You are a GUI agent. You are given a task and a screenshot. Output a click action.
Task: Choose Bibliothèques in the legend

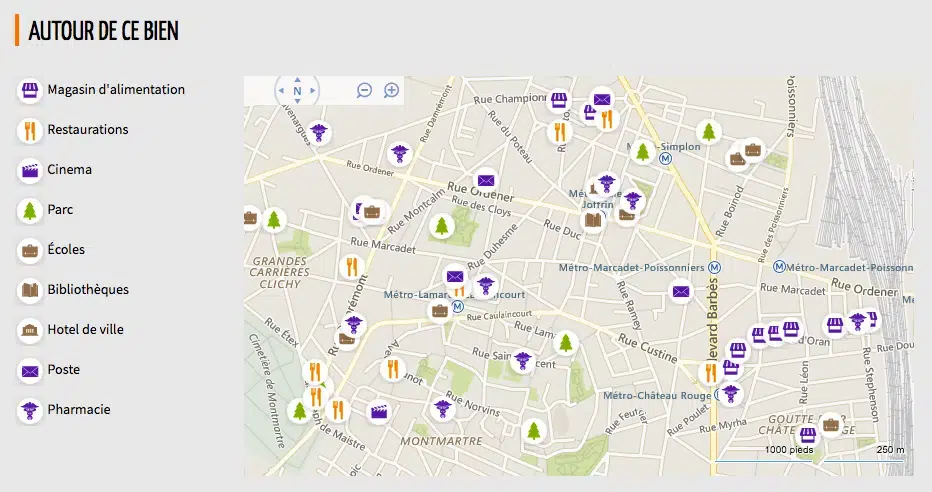click(88, 290)
